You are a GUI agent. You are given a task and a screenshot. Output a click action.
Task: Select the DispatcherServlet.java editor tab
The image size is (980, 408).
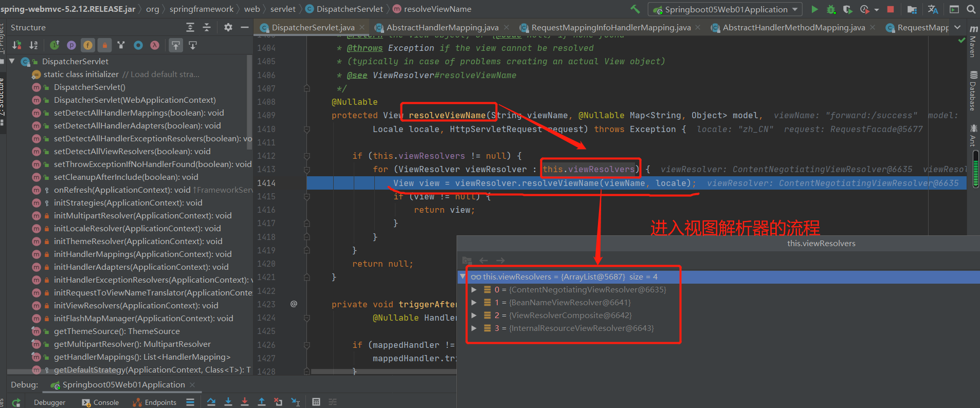(313, 28)
